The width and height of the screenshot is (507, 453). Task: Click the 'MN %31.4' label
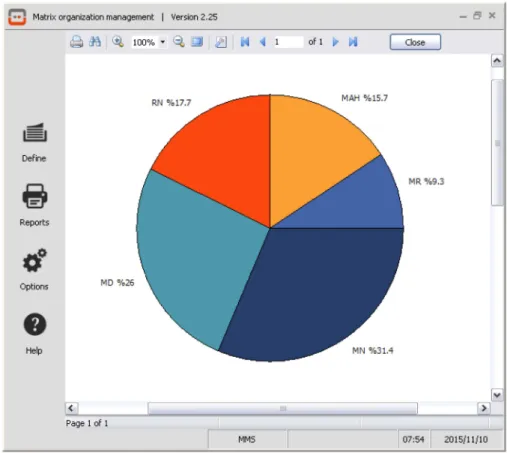[373, 351]
